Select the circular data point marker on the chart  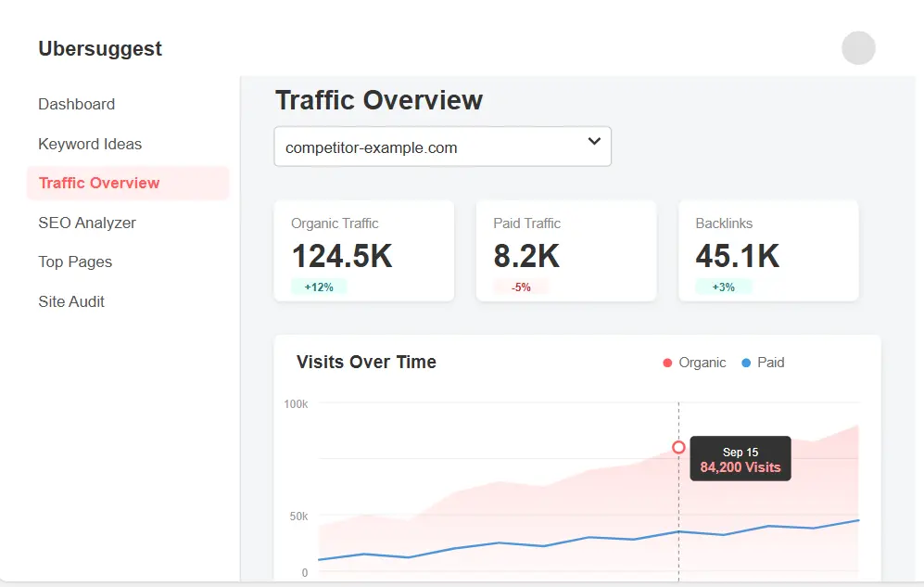tap(678, 447)
